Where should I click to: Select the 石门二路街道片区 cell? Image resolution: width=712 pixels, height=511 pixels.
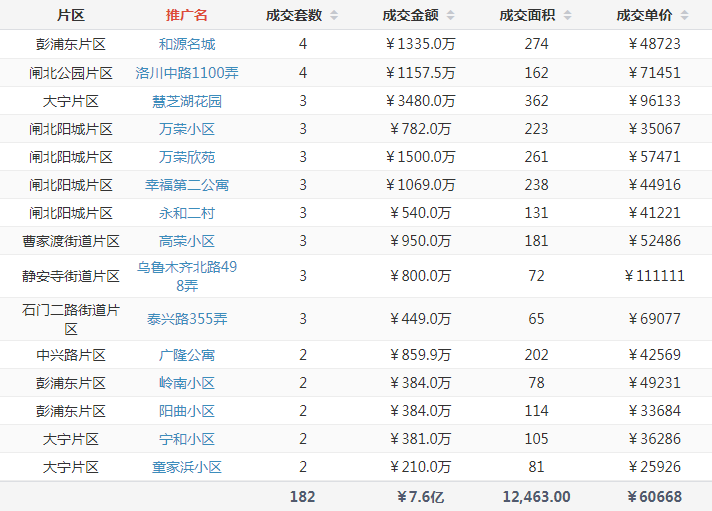click(71, 319)
